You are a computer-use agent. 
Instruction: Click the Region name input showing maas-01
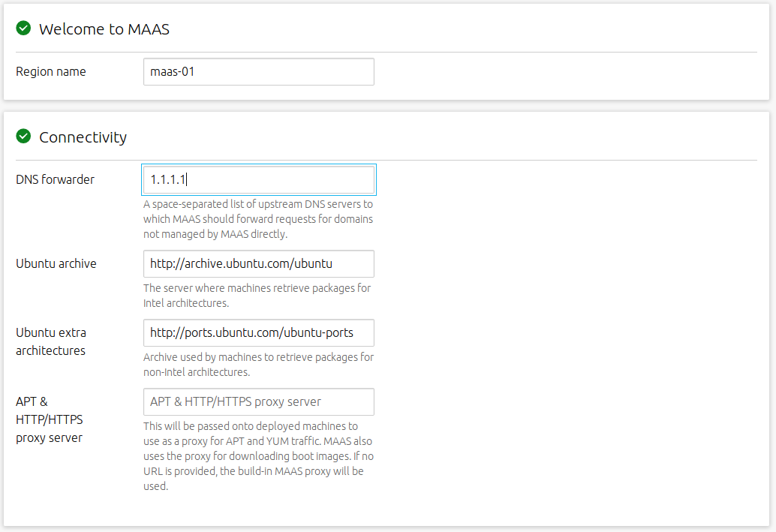[x=258, y=71]
